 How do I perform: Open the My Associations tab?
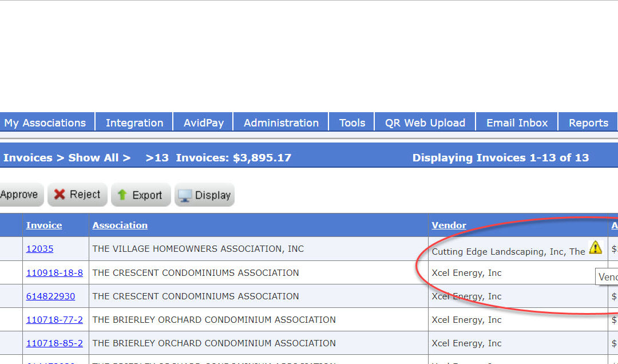(x=45, y=122)
